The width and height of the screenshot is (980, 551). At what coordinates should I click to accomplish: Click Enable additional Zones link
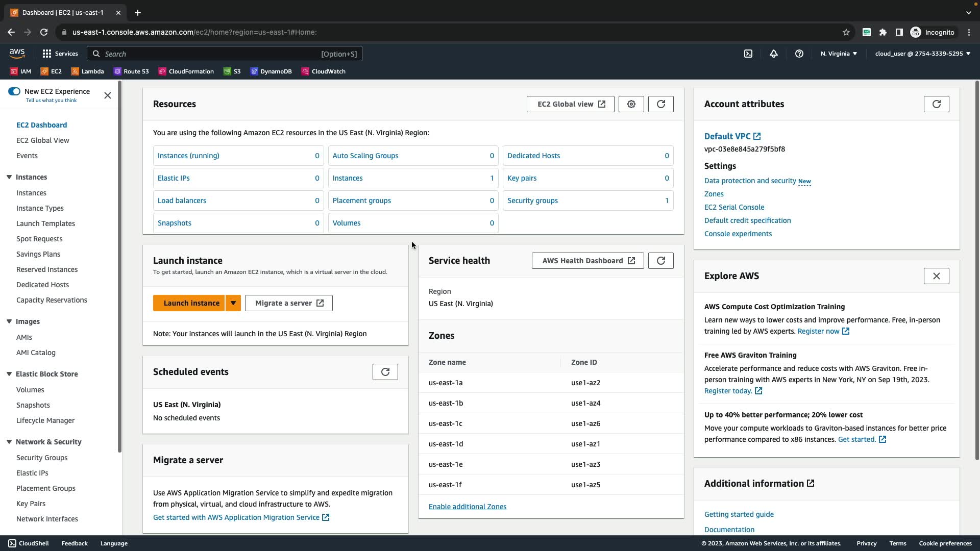point(468,507)
